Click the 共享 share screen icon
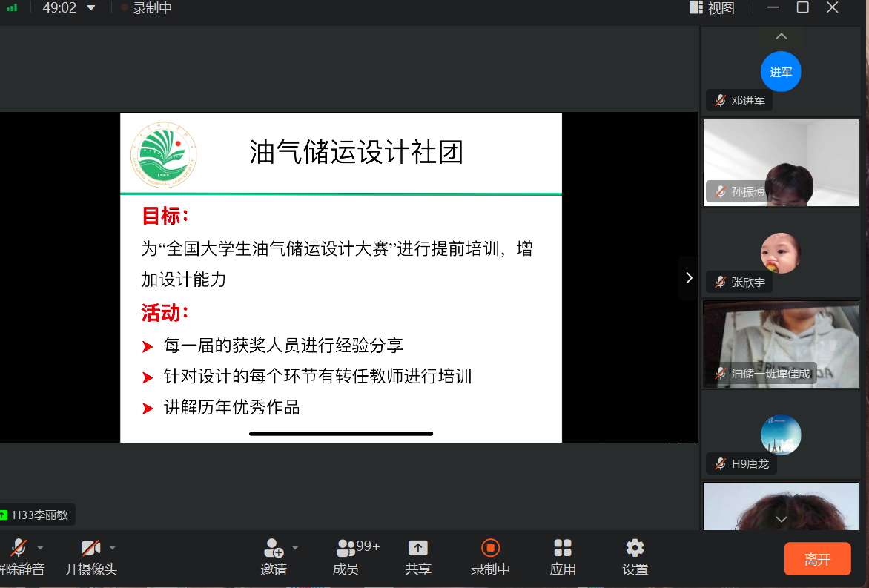The height and width of the screenshot is (588, 869). 418,549
